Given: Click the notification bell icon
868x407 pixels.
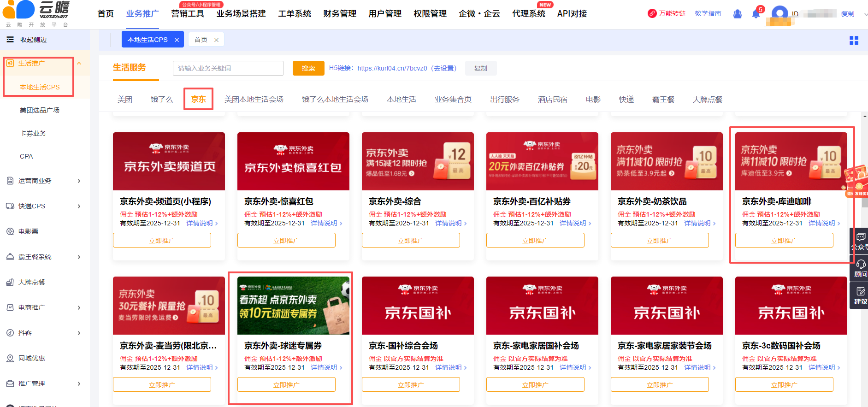Looking at the screenshot, I should [x=756, y=14].
